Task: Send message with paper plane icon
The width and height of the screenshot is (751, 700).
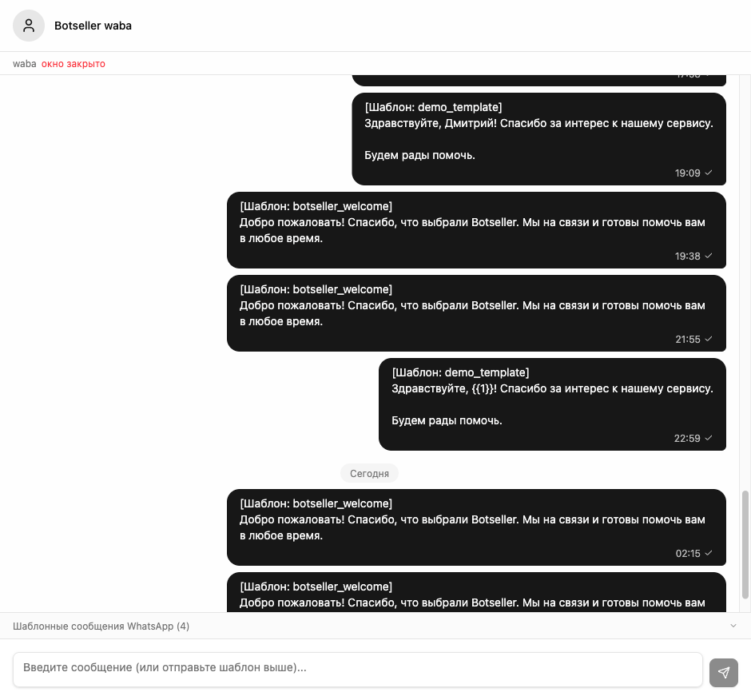Action: pos(723,672)
